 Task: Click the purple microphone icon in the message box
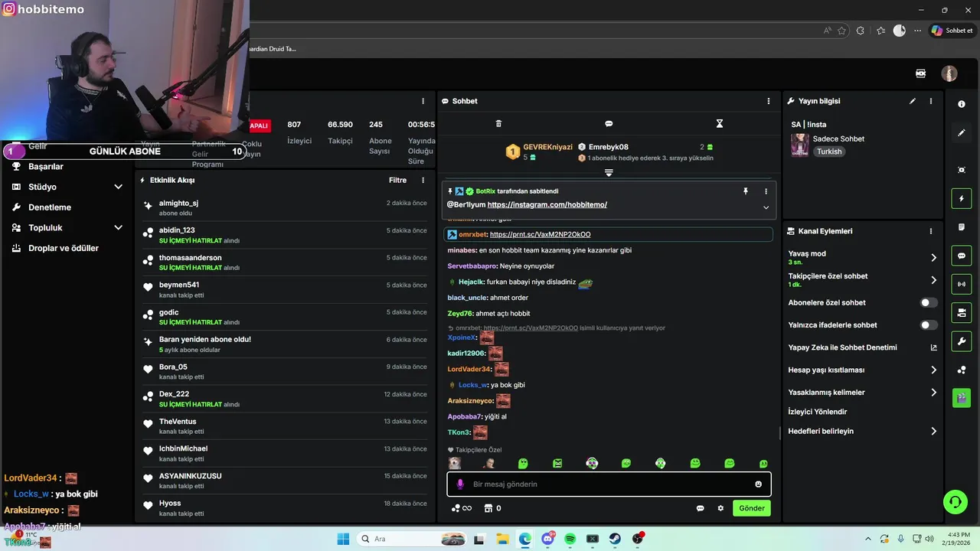tap(460, 484)
